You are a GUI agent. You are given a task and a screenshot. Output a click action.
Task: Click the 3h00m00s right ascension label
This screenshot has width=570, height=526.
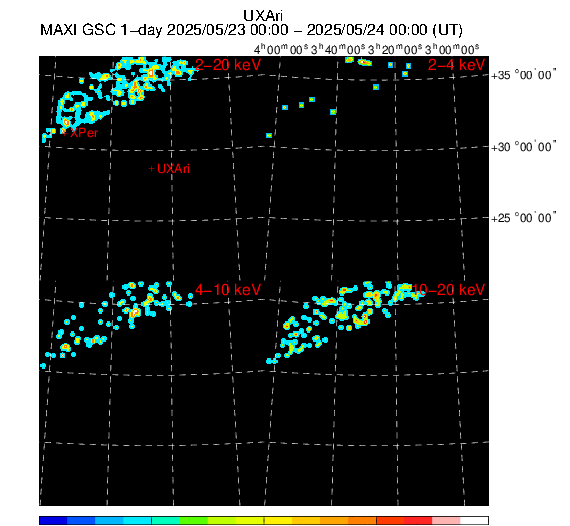coord(452,49)
